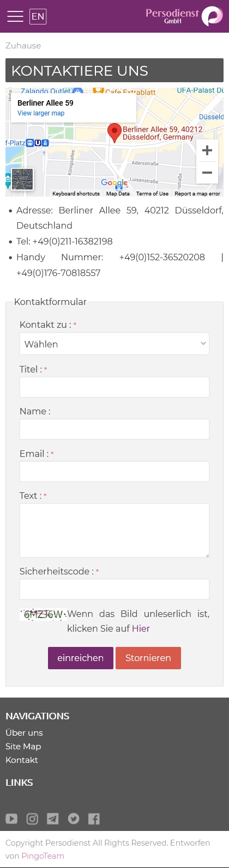Click the Persodienst GmbH logo
This screenshot has width=229, height=868.
[x=184, y=16]
